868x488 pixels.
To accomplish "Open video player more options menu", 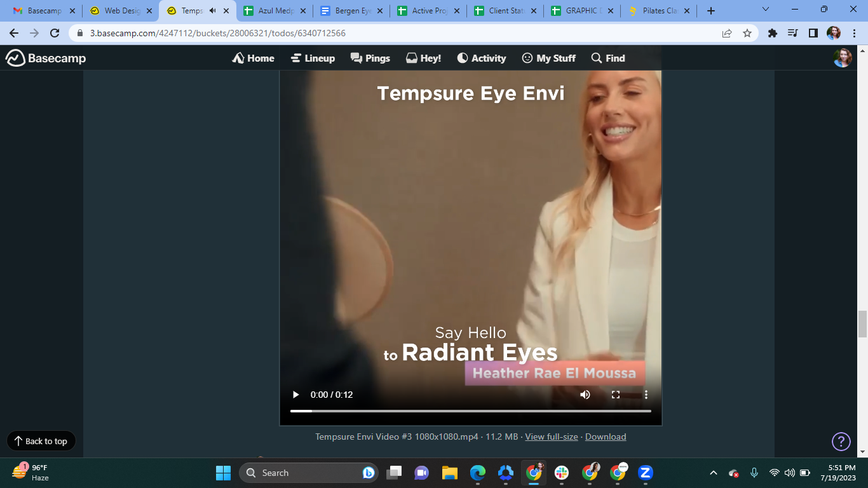I will point(646,395).
